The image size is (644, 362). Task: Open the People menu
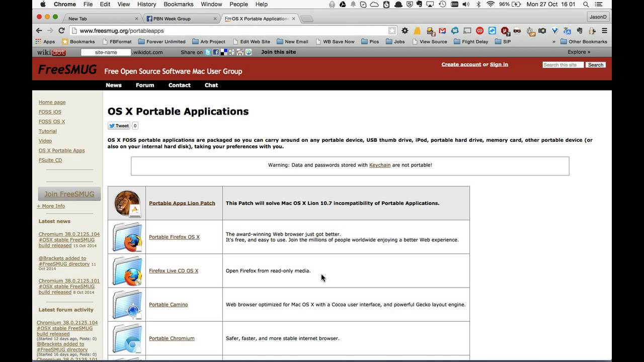(238, 4)
